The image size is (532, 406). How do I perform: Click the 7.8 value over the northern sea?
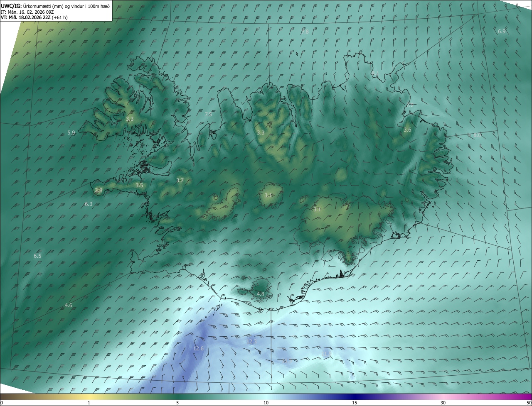coord(305,32)
